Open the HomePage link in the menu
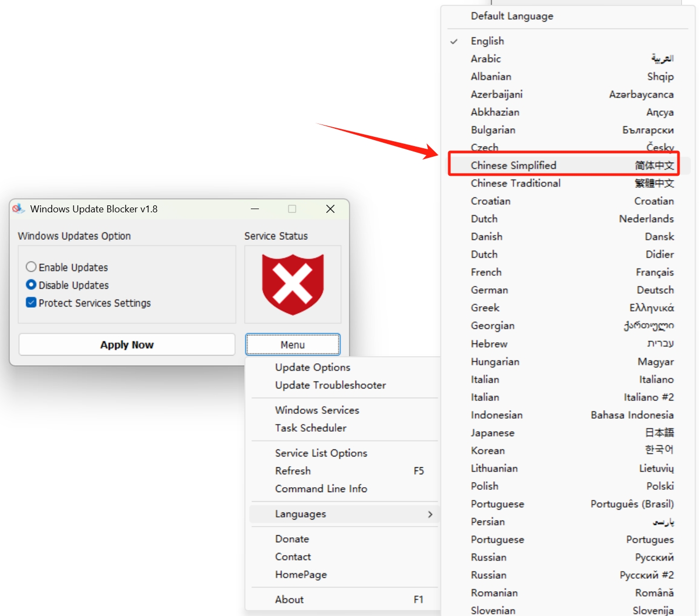 tap(300, 575)
